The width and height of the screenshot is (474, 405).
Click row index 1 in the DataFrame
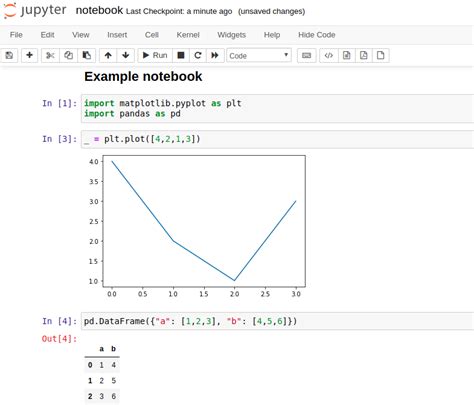click(90, 381)
